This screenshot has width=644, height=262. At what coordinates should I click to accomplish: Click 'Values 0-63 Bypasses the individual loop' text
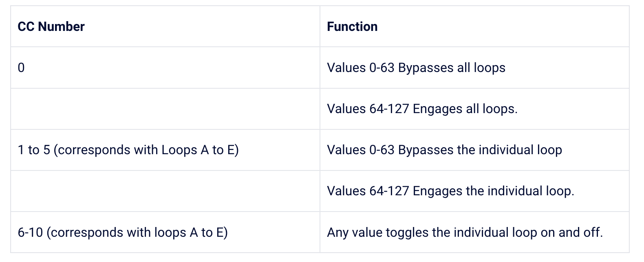pos(444,150)
